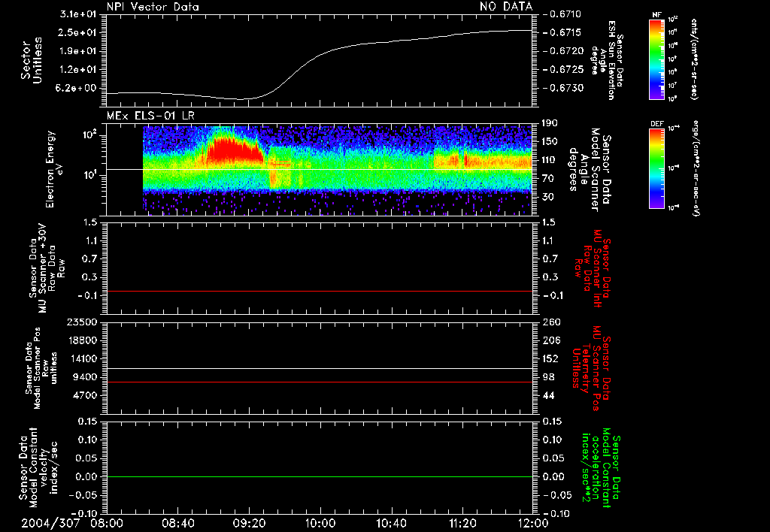This screenshot has width=770, height=532.
Task: Click the '10:00' time axis label
Action: pyautogui.click(x=320, y=523)
